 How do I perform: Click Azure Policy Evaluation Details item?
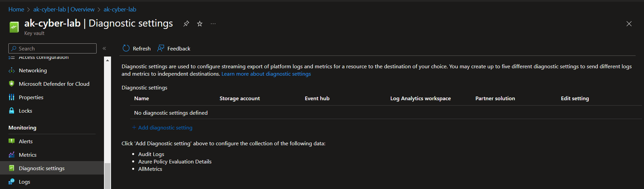click(x=175, y=161)
